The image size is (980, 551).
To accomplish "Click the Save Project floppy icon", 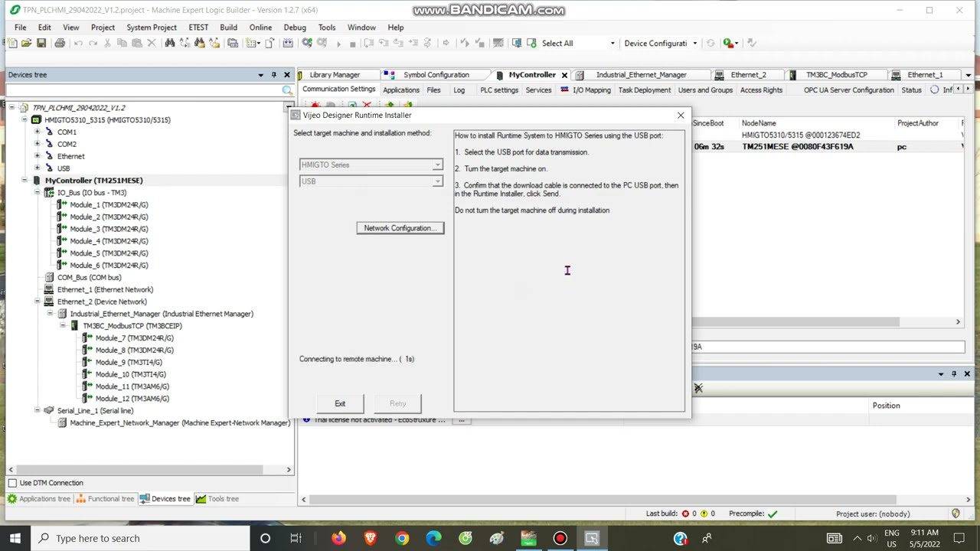I will (x=41, y=44).
